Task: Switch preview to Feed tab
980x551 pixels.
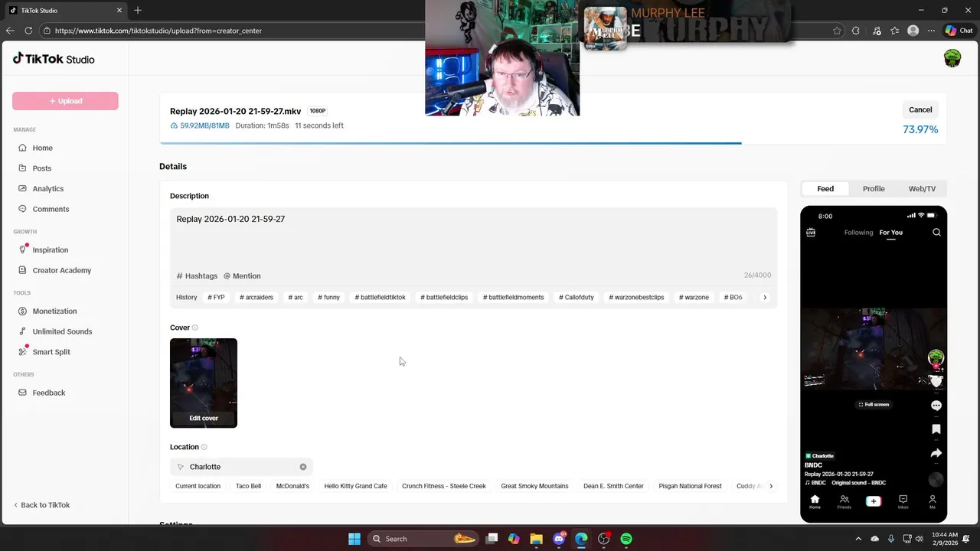Action: pyautogui.click(x=825, y=188)
